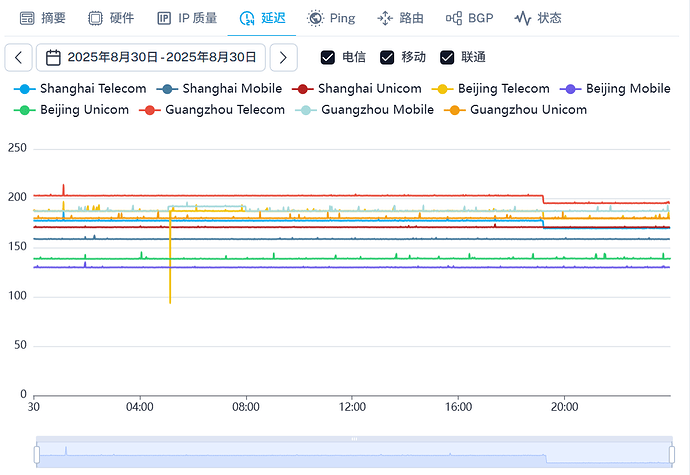
Task: Hide the Shanghai Telecom series in legend
Action: (80, 88)
